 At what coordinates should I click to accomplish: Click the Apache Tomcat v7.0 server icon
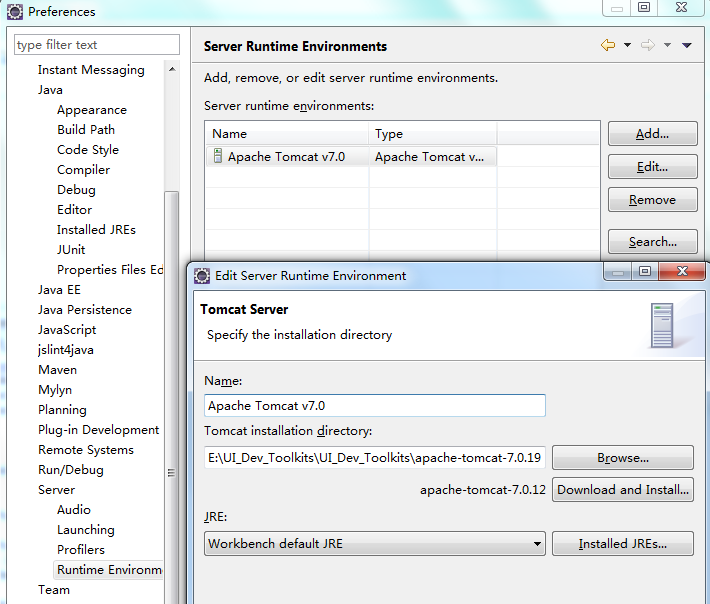point(218,156)
